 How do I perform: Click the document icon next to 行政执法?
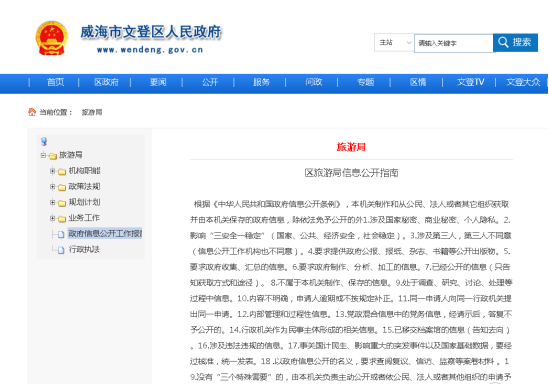61,250
